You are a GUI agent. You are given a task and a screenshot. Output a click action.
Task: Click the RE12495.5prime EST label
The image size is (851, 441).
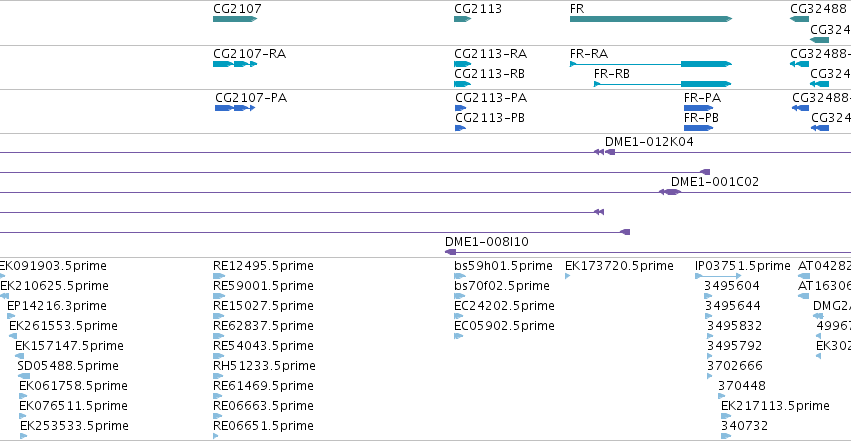pos(263,266)
